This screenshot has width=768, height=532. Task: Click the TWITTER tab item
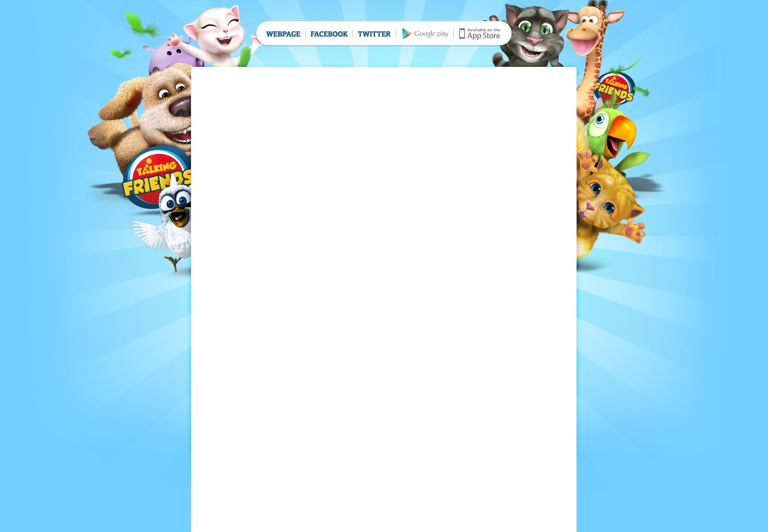point(374,34)
